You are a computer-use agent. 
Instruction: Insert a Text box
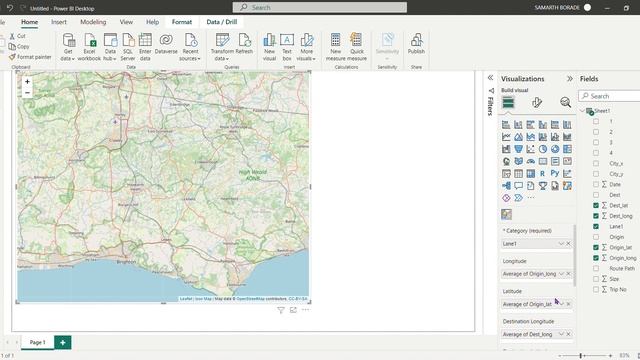click(x=287, y=47)
